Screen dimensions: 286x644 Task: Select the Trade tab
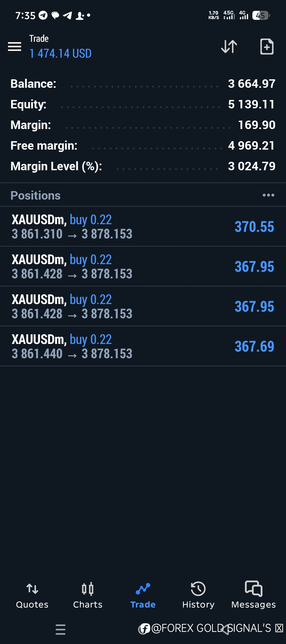pos(143,595)
